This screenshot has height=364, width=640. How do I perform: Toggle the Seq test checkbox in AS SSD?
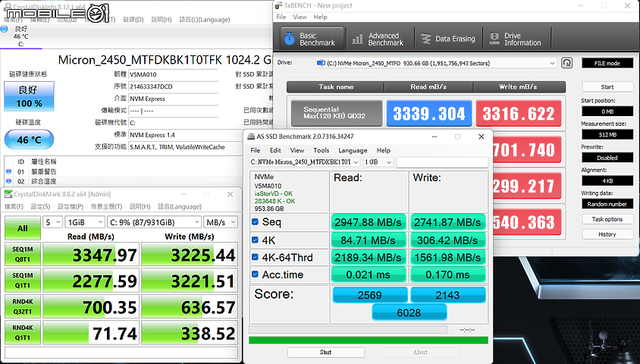[255, 222]
